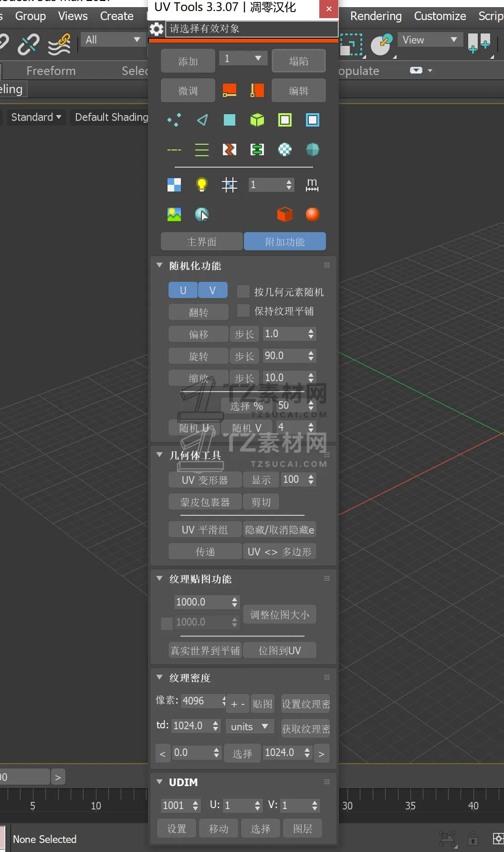
Task: Open the All selection filter dropdown
Action: point(113,40)
